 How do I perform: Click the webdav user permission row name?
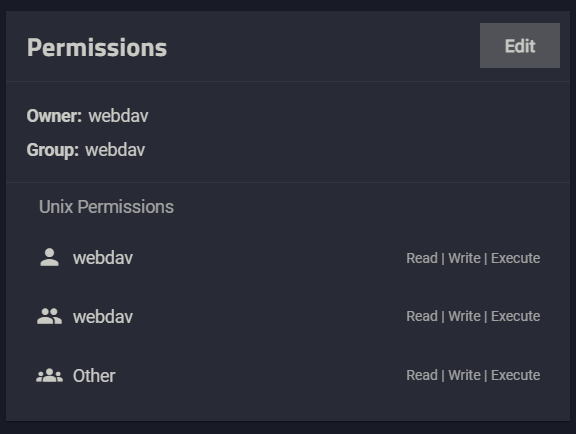[x=103, y=258]
